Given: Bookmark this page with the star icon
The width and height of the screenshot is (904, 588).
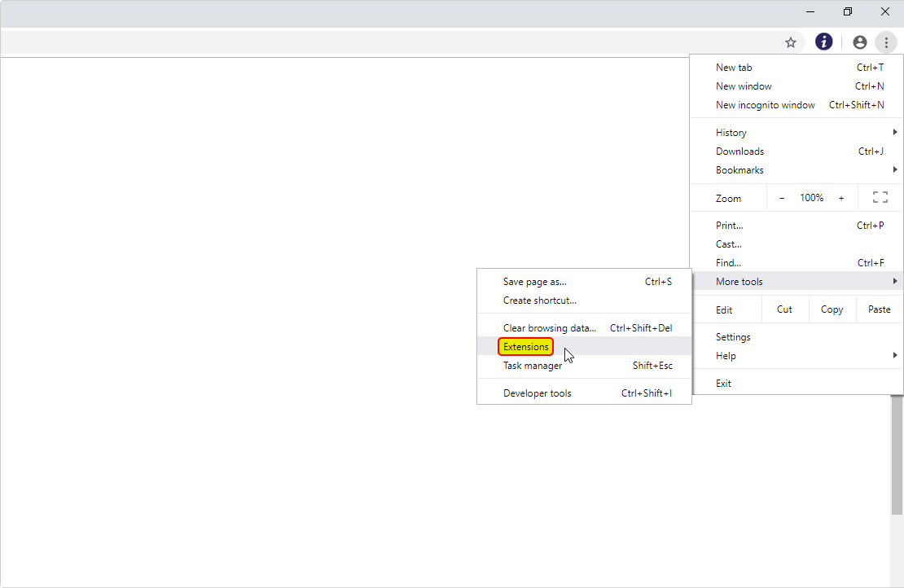Looking at the screenshot, I should coord(790,42).
